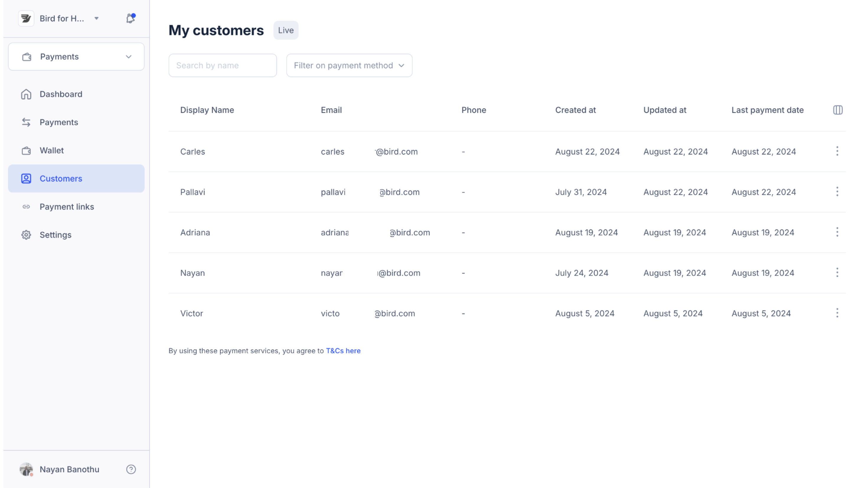The height and width of the screenshot is (488, 868).
Task: Open Settings from the sidebar
Action: point(56,235)
